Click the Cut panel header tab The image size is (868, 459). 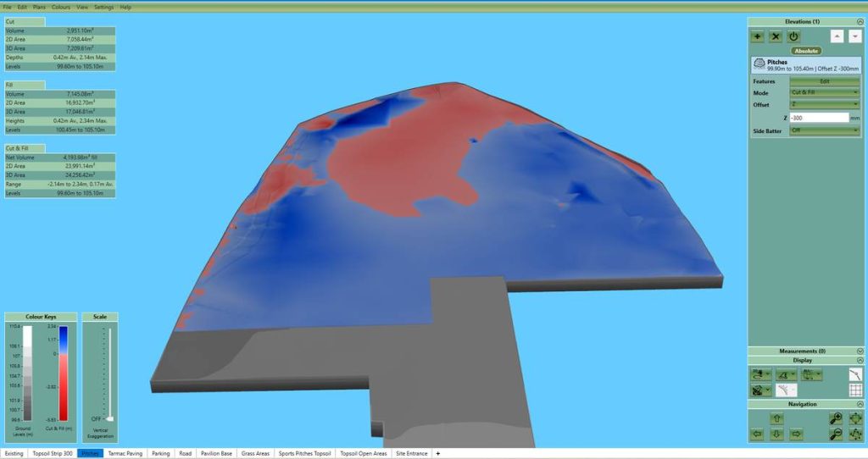click(25, 21)
